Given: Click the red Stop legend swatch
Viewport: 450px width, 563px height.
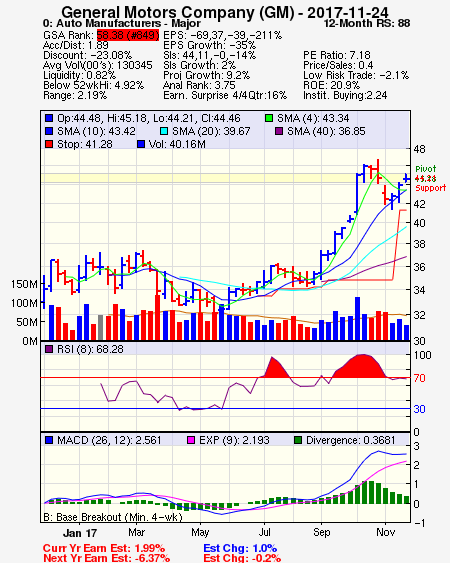Looking at the screenshot, I should (x=49, y=144).
